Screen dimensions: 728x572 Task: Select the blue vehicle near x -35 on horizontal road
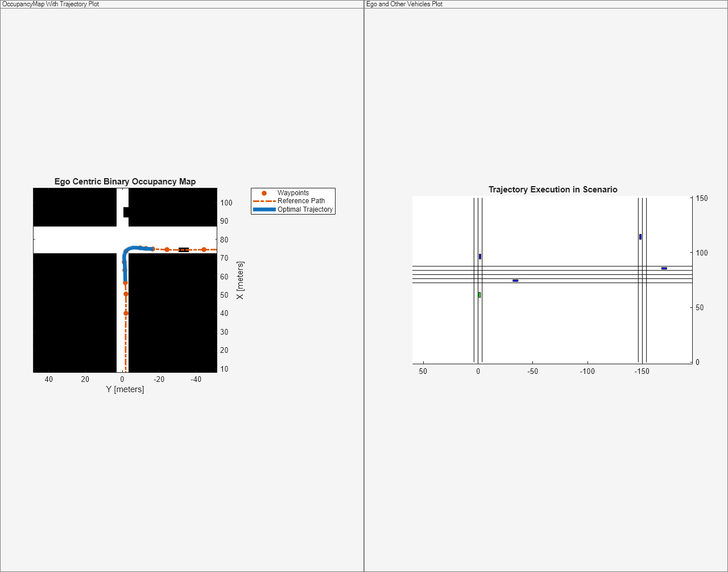tap(515, 281)
